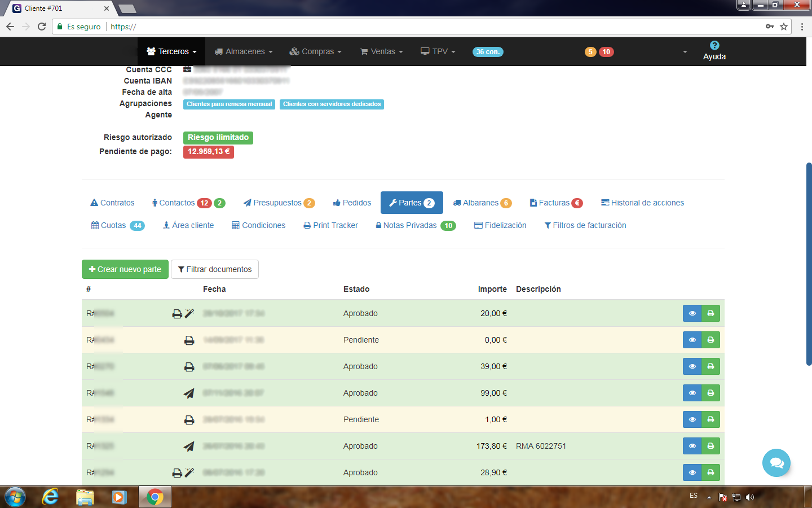Switch to the Facturas tab
The width and height of the screenshot is (812, 508).
(555, 203)
